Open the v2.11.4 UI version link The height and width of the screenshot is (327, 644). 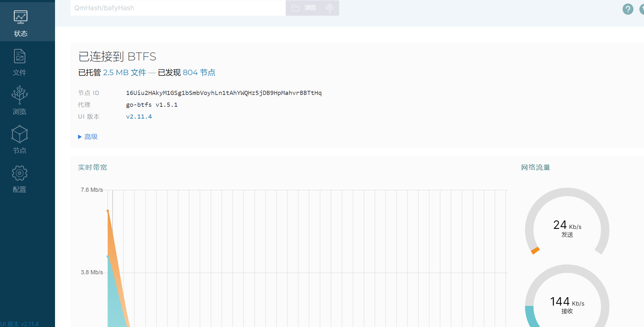[139, 117]
